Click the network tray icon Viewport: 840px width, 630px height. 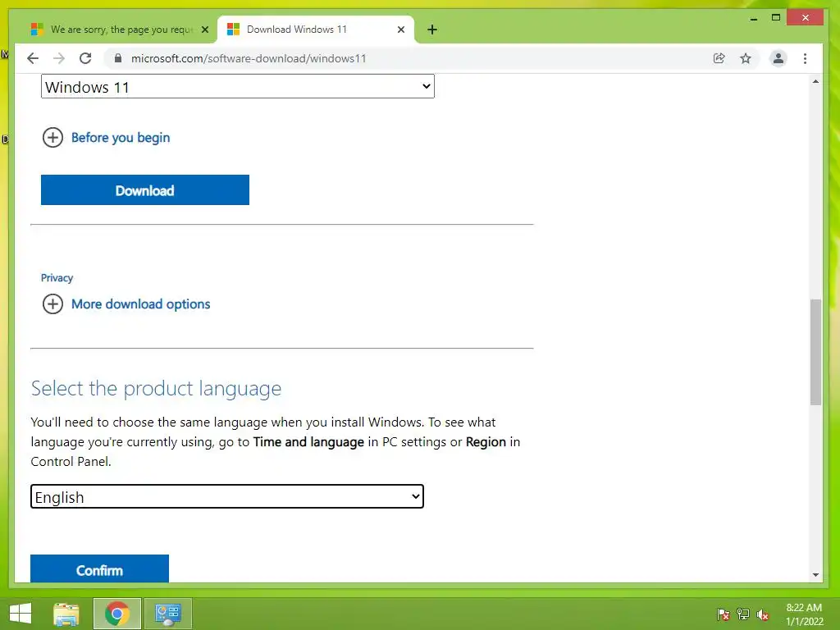[743, 614]
